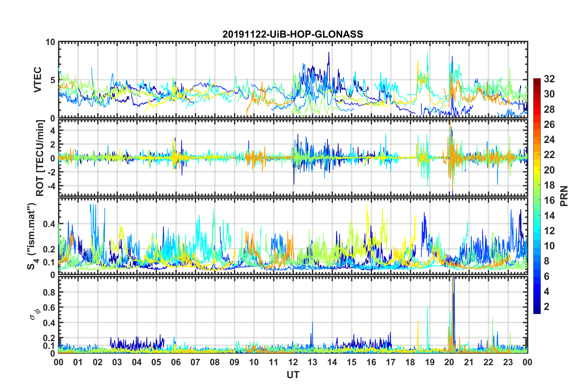Click the large sigma phi spike at 20 UT

(x=453, y=314)
